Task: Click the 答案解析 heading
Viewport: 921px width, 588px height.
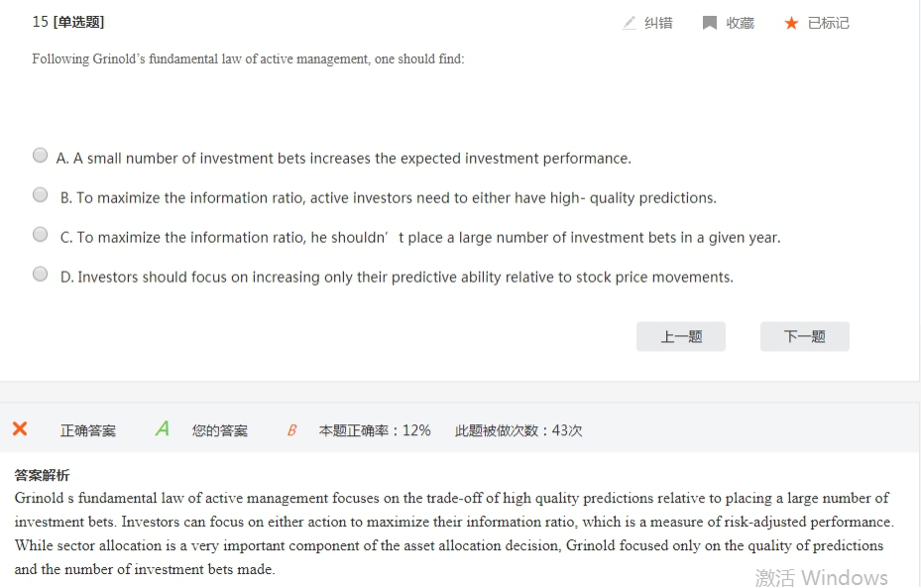Action: pyautogui.click(x=42, y=475)
